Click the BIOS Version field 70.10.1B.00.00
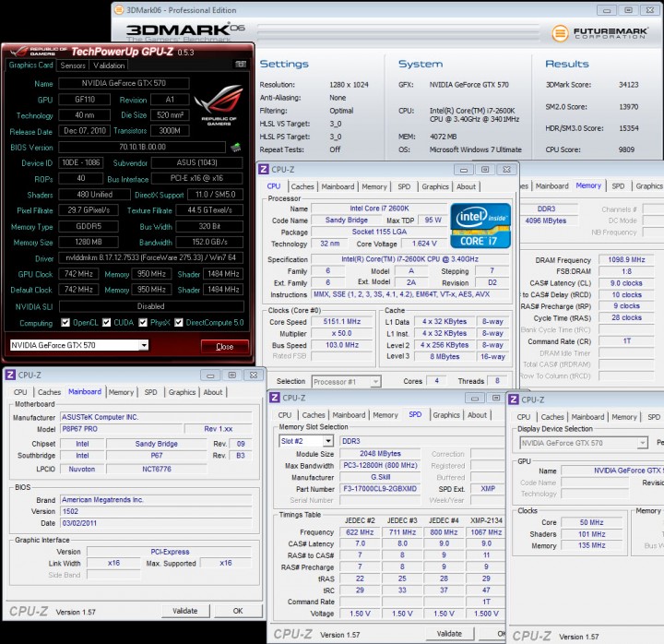This screenshot has width=664, height=644. click(x=142, y=147)
